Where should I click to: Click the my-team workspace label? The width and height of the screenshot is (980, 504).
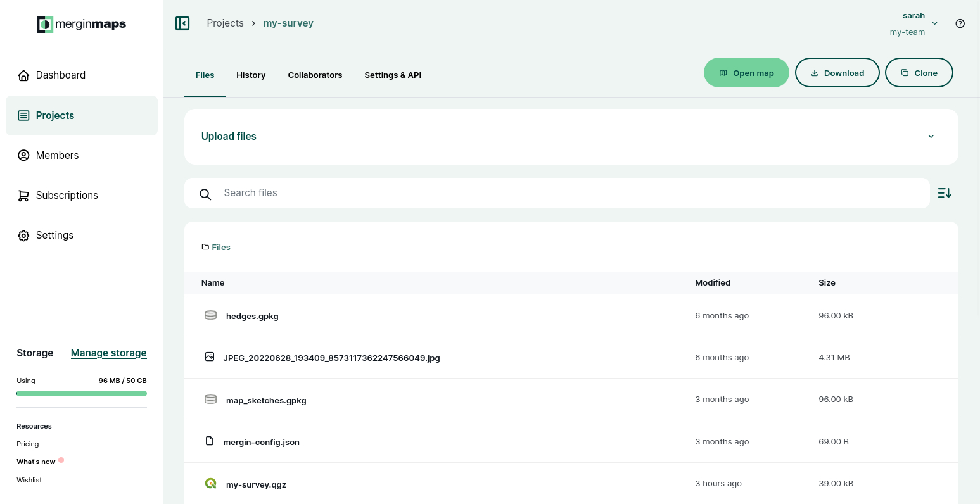(x=907, y=32)
